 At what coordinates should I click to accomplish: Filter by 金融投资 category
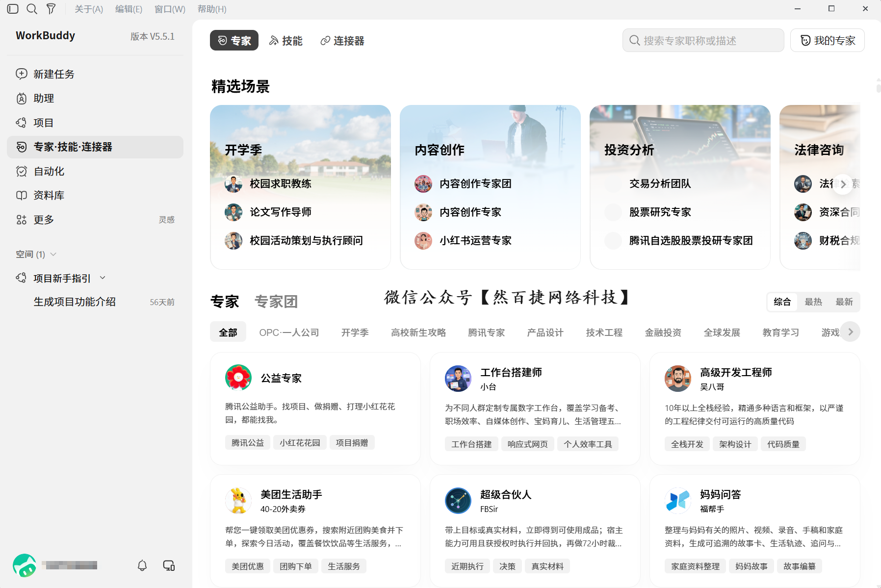(x=663, y=332)
